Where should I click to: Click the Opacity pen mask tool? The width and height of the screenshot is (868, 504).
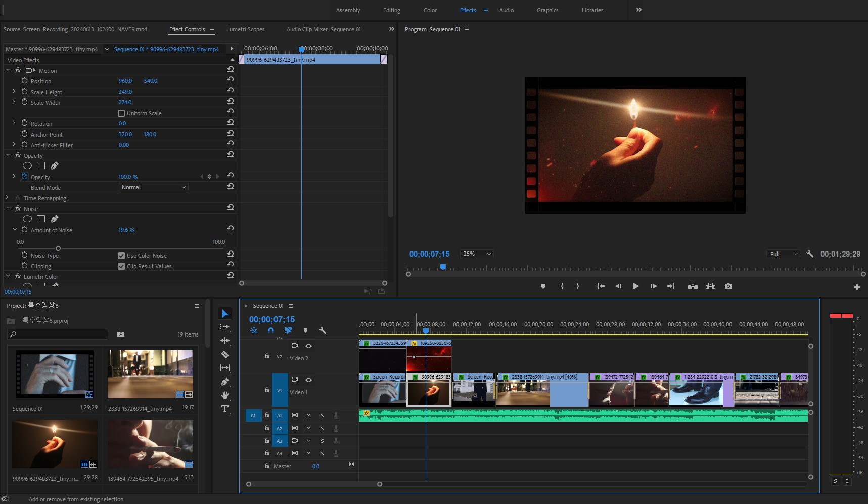pos(55,165)
